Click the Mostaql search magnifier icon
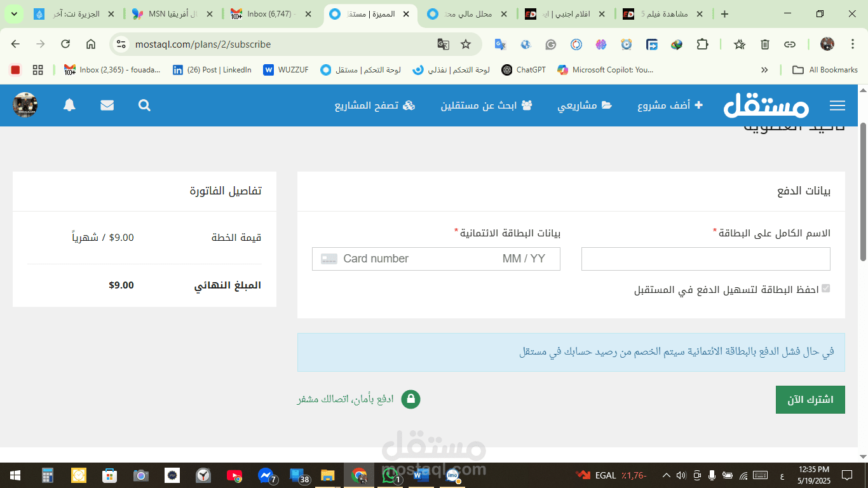The height and width of the screenshot is (488, 868). click(144, 105)
